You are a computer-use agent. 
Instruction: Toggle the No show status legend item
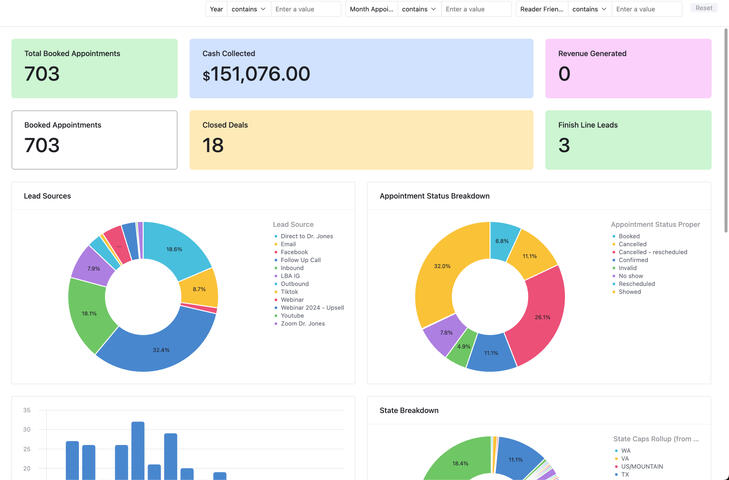coord(630,275)
